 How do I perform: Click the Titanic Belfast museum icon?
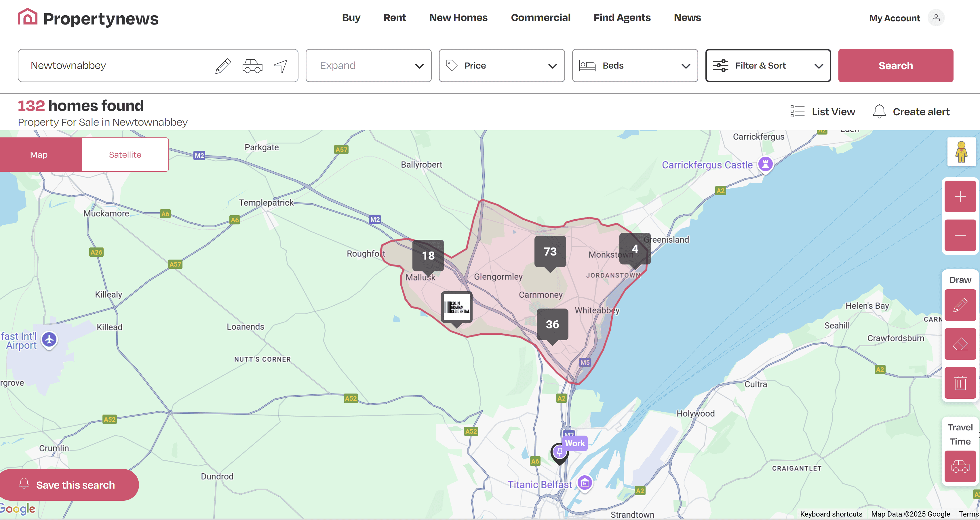[585, 483]
